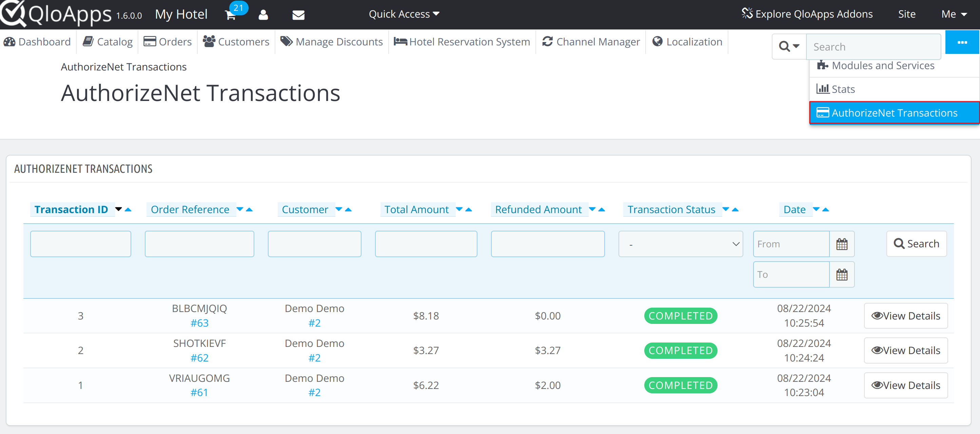Click the AuthorizeNet Transactions breadcrumb text
The height and width of the screenshot is (434, 980).
124,67
